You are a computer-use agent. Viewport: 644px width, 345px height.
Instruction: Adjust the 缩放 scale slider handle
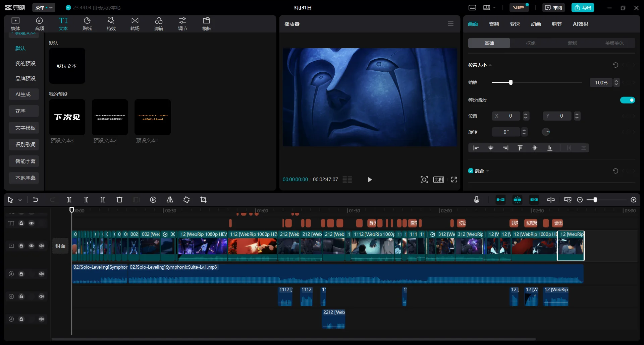[511, 82]
